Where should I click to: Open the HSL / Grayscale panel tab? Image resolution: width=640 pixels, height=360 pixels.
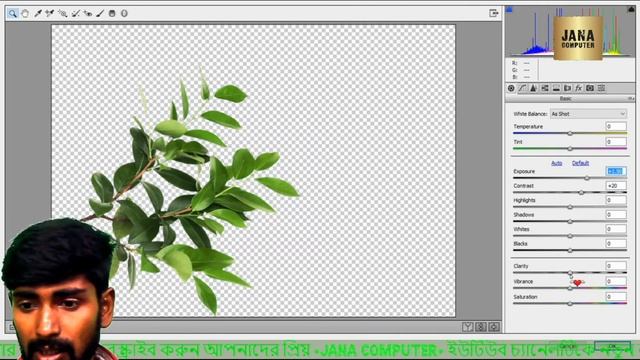pyautogui.click(x=545, y=88)
